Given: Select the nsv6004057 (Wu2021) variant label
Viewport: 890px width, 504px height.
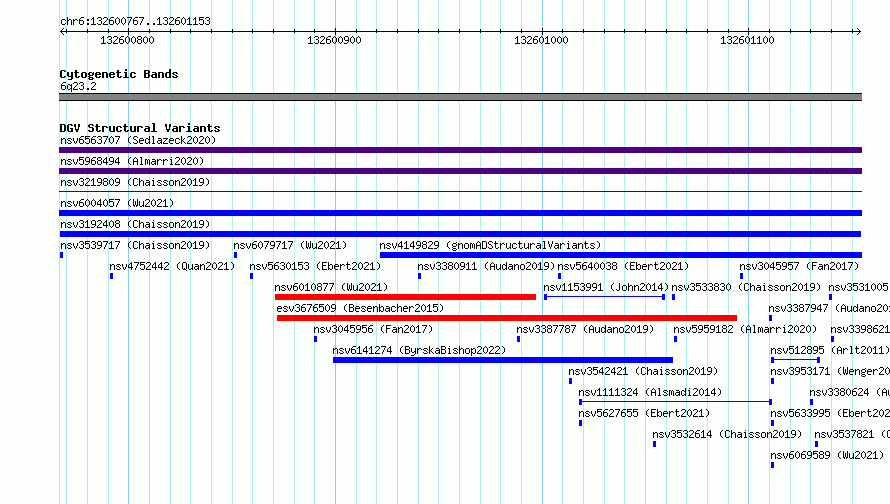Looking at the screenshot, I should point(117,203).
